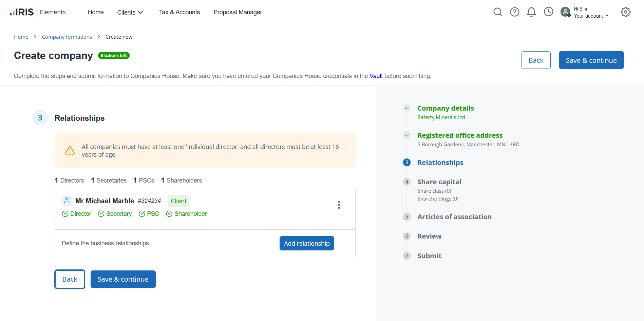Viewport: 644px width, 321px height.
Task: Follow the Vault link
Action: 376,76
